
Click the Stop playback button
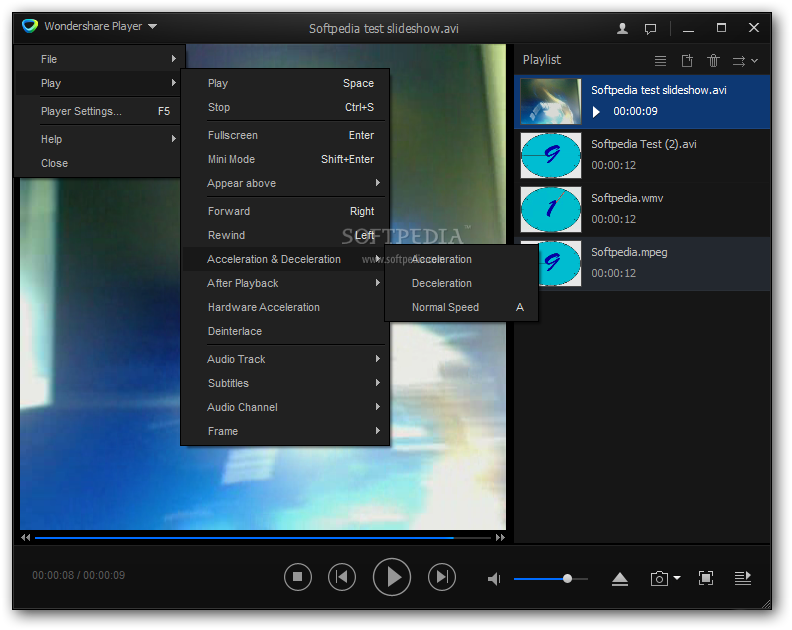[x=298, y=577]
